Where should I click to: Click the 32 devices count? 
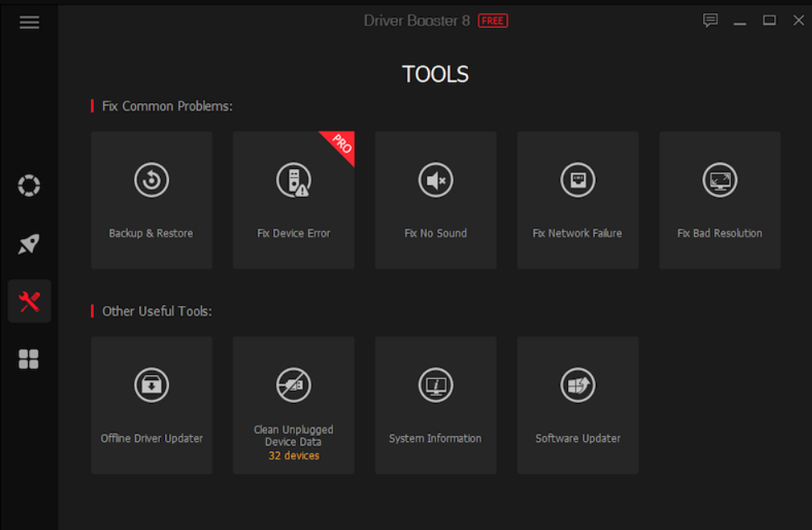[293, 456]
